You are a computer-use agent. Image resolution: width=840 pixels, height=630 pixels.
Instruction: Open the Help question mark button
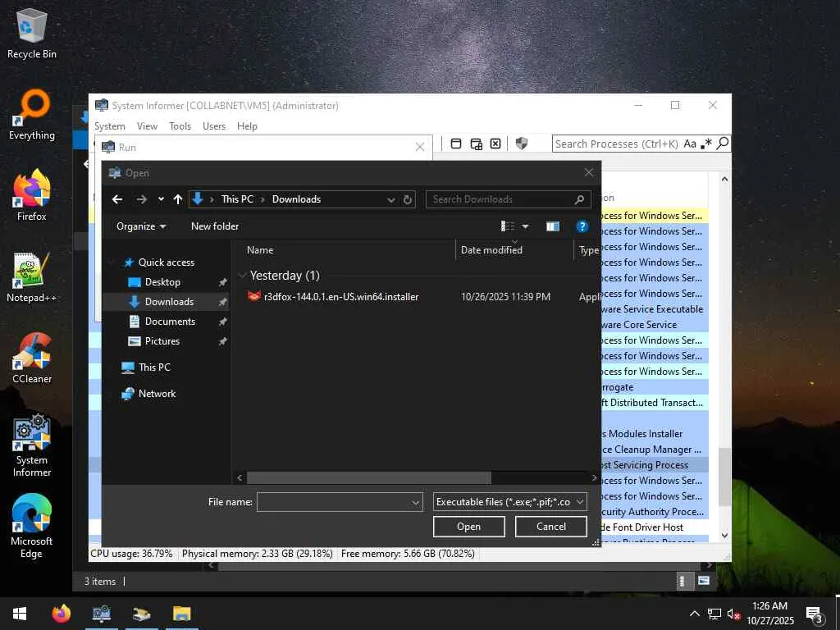[582, 226]
